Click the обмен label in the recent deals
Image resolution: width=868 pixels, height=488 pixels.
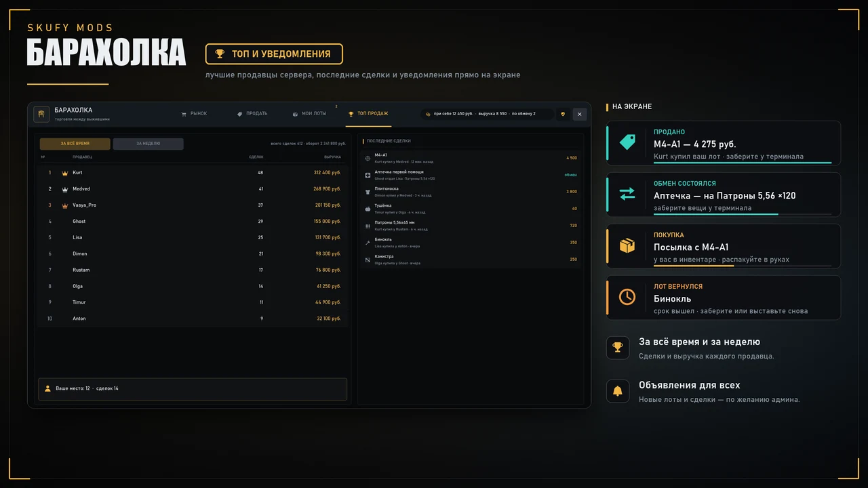click(x=571, y=175)
